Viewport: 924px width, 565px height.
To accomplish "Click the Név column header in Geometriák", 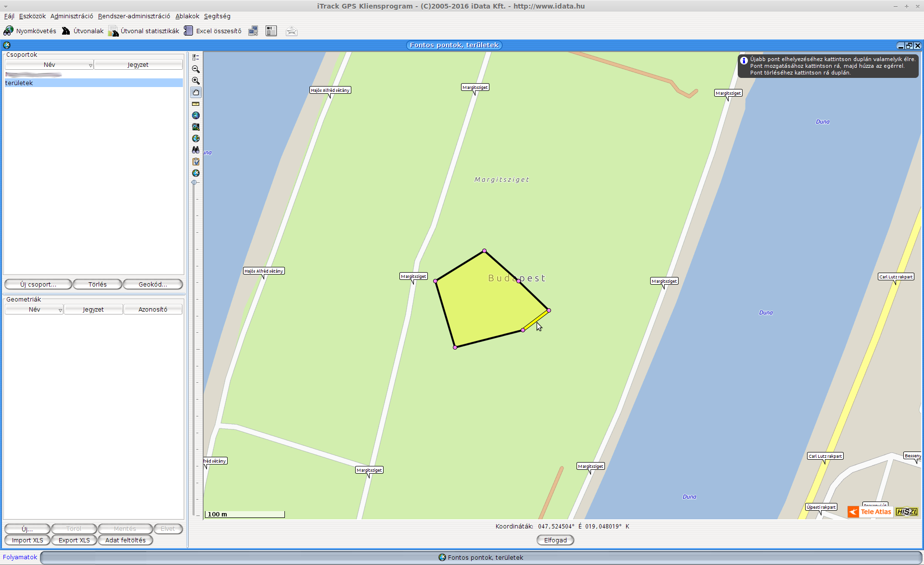I will point(34,309).
